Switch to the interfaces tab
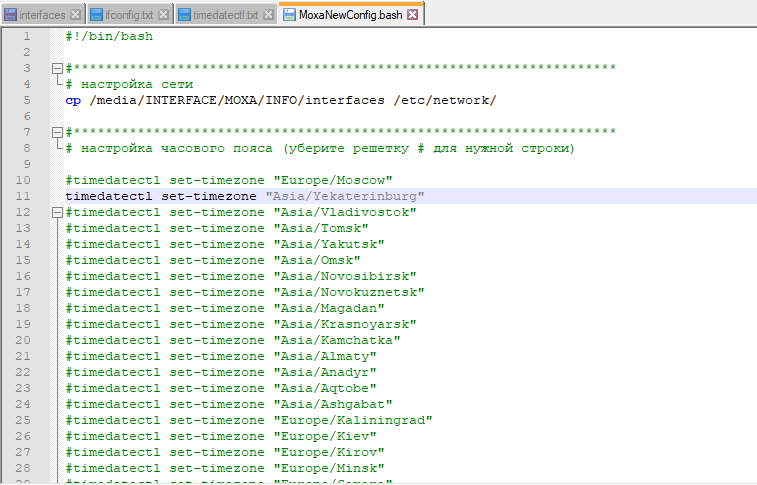This screenshot has height=485, width=757. [42, 15]
